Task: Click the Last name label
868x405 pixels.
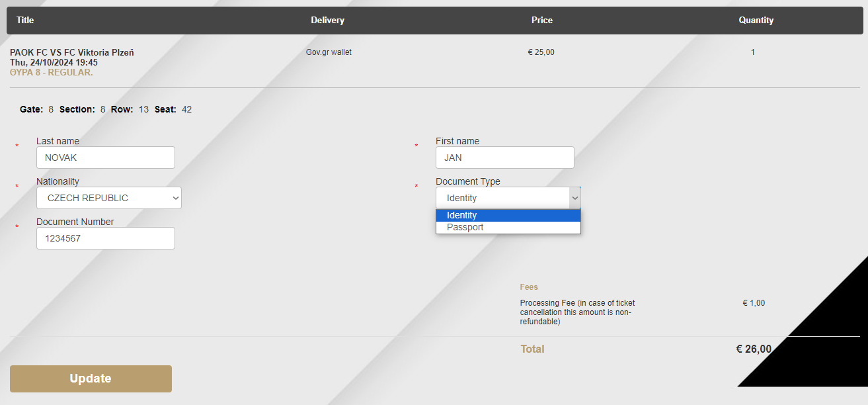Action: tap(58, 141)
